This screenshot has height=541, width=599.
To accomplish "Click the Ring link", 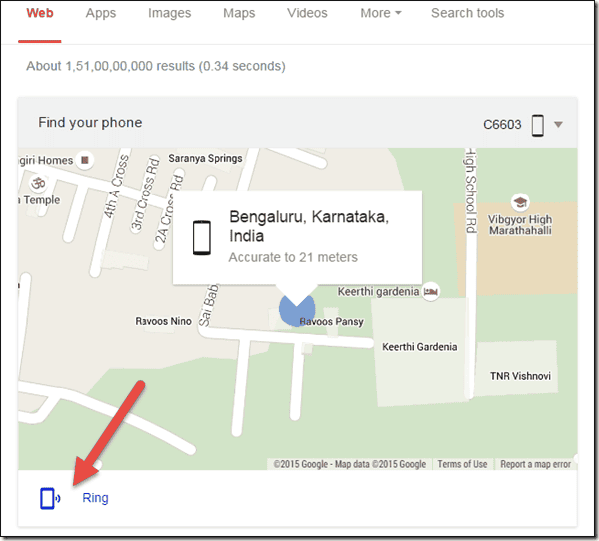I will (96, 498).
